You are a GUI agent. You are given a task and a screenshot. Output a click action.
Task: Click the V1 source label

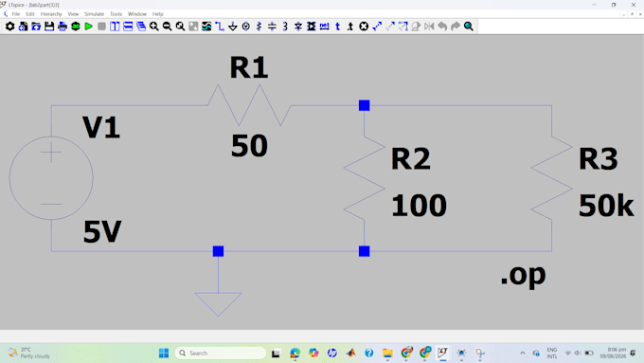101,128
